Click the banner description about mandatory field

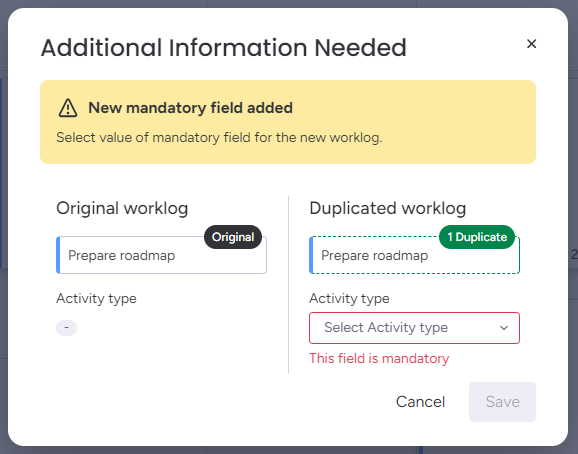click(219, 138)
